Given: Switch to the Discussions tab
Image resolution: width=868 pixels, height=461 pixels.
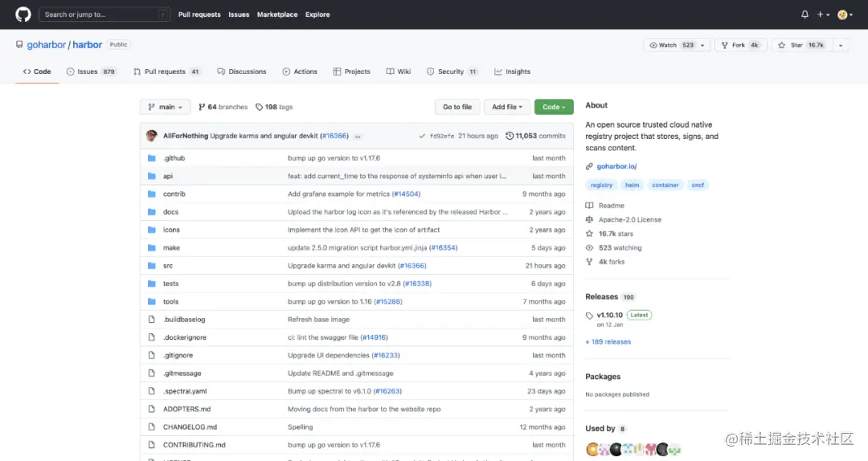Looking at the screenshot, I should (242, 71).
